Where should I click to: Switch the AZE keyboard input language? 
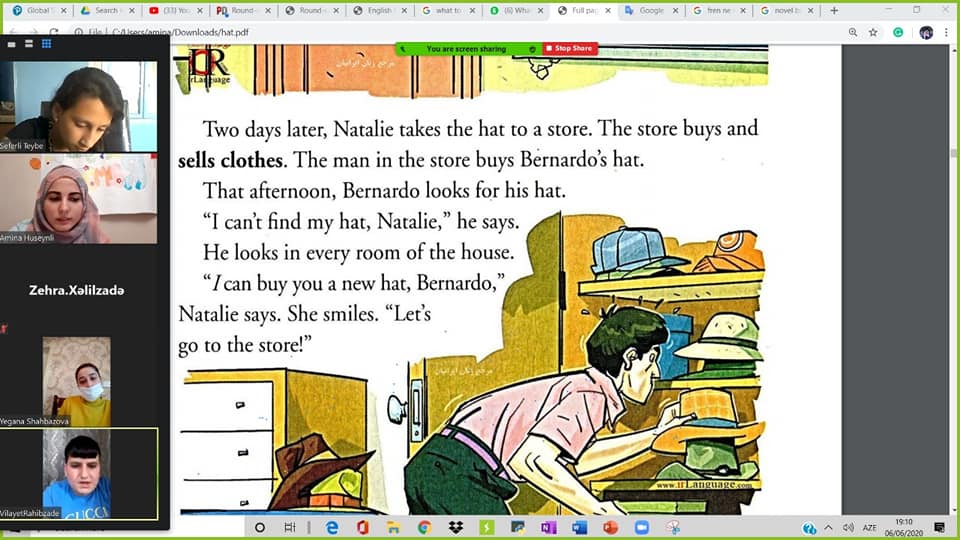pyautogui.click(x=869, y=527)
